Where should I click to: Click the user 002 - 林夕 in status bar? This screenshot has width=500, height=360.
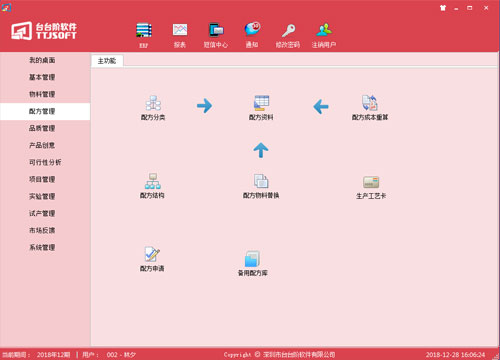click(121, 355)
